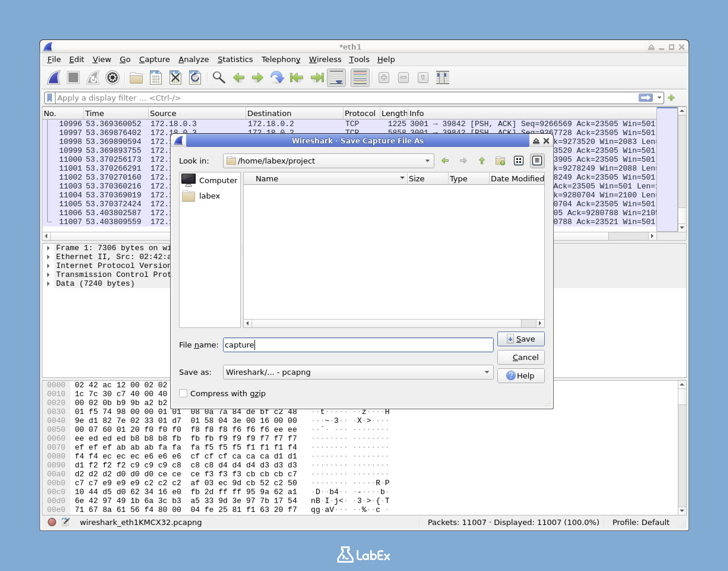Screen dimensions: 728x571
Task: Click the Help button in the save dialog
Action: tap(521, 375)
